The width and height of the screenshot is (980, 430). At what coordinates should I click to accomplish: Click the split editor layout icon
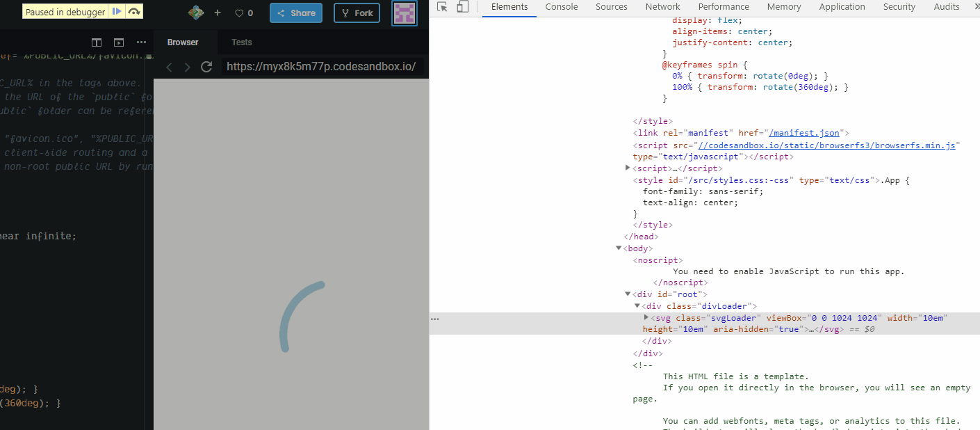pos(96,42)
